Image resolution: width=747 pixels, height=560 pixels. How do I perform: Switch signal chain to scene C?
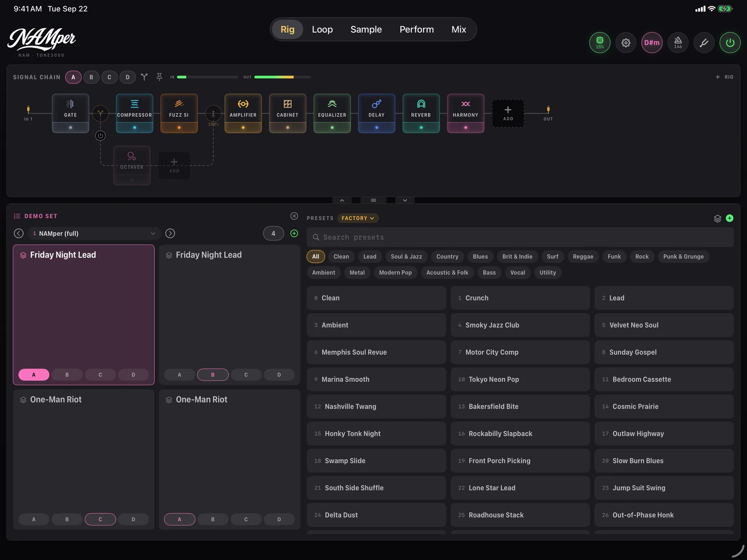pyautogui.click(x=110, y=77)
